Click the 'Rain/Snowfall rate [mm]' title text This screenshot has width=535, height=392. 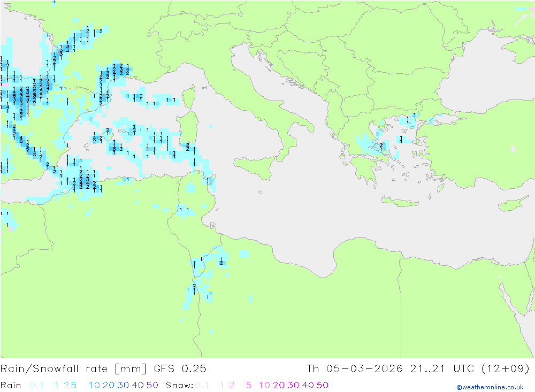[73, 369]
